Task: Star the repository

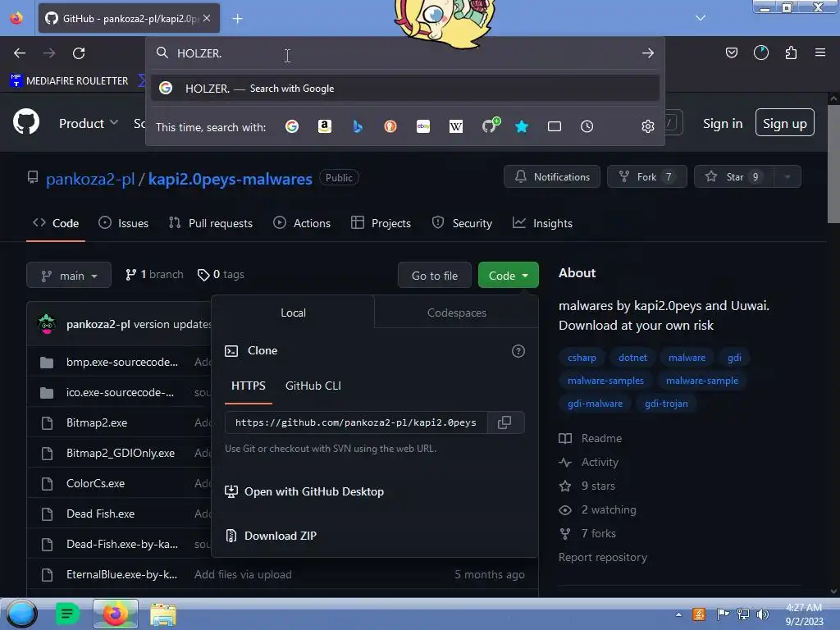Action: (734, 177)
